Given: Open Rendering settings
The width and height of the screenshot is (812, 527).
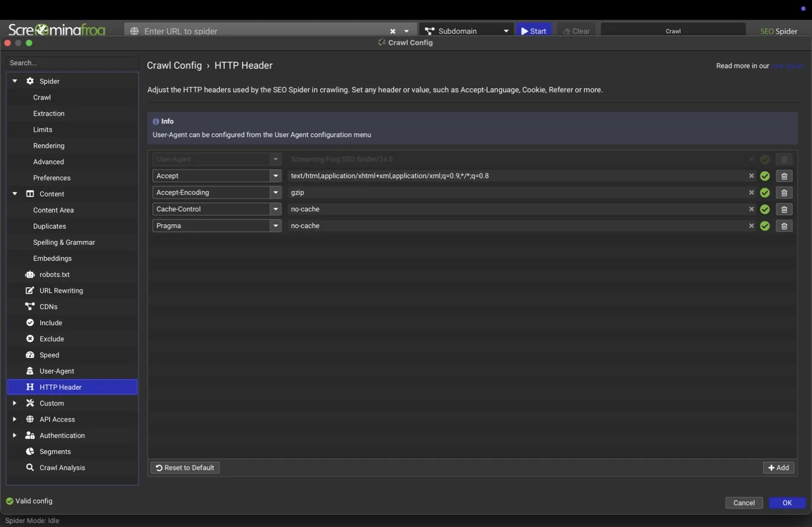Looking at the screenshot, I should click(49, 146).
